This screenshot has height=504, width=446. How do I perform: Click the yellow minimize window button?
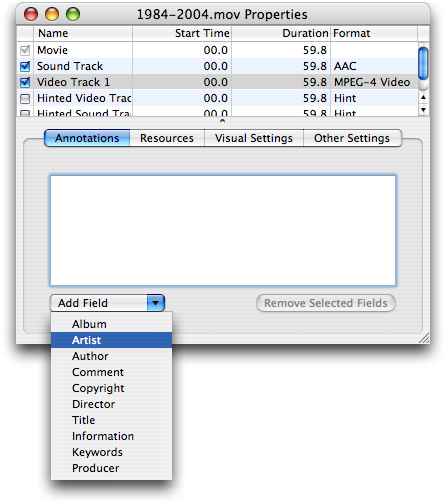tap(52, 14)
